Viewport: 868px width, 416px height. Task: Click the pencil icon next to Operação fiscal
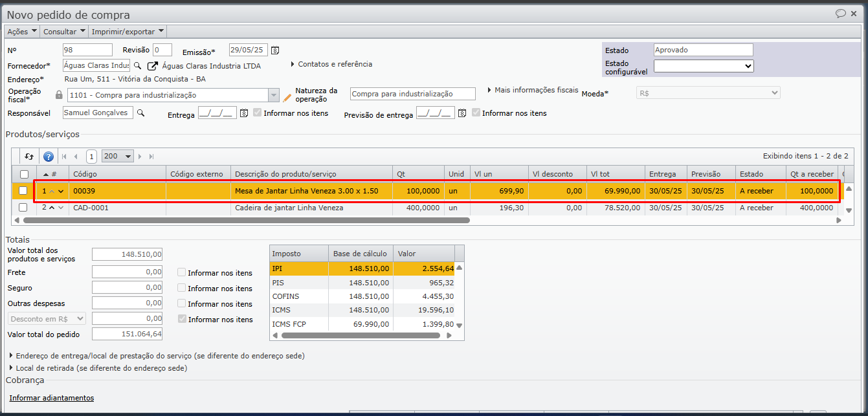[x=287, y=97]
